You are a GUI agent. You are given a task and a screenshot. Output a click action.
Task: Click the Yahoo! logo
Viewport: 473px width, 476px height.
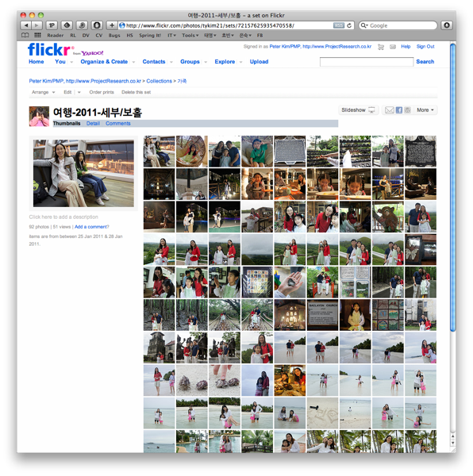(92, 53)
